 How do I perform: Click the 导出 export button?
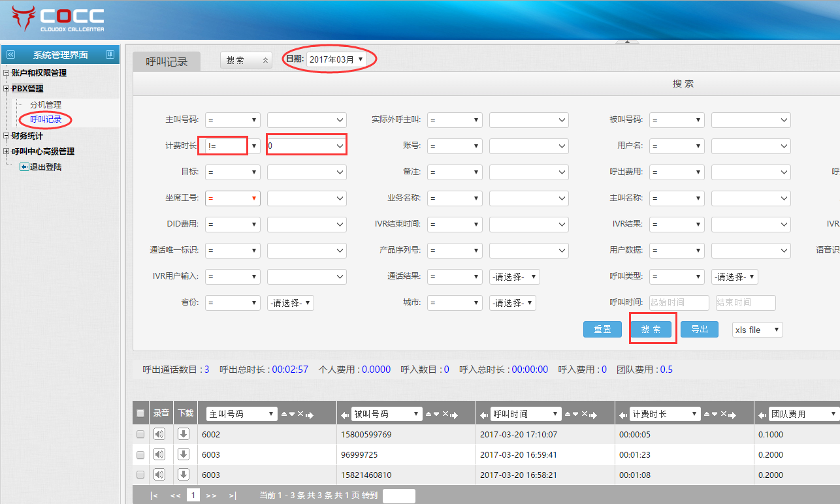(699, 329)
